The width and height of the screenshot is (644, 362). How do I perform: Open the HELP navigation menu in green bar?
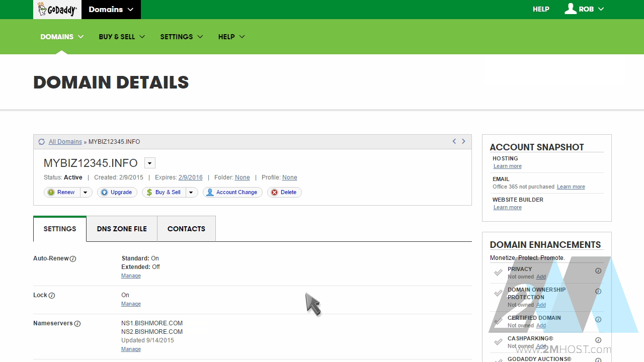pos(231,37)
